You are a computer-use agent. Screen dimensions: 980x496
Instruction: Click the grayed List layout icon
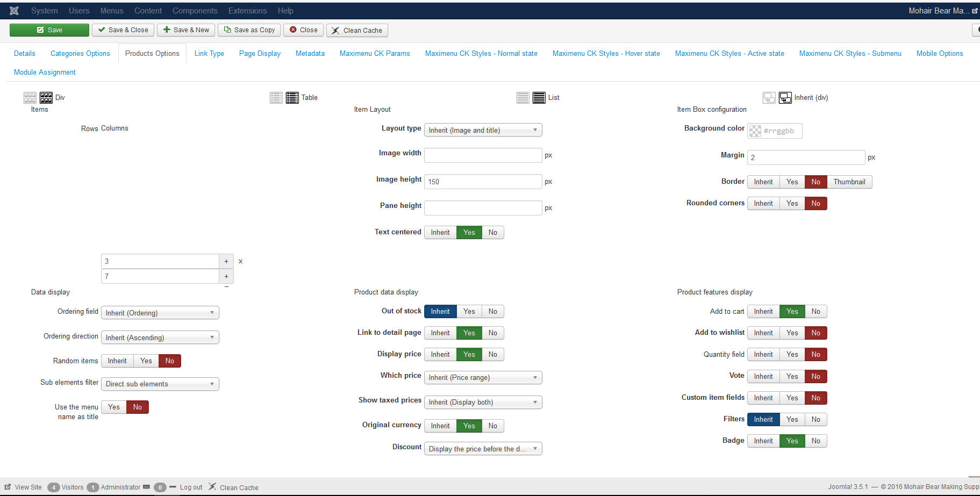pos(523,97)
